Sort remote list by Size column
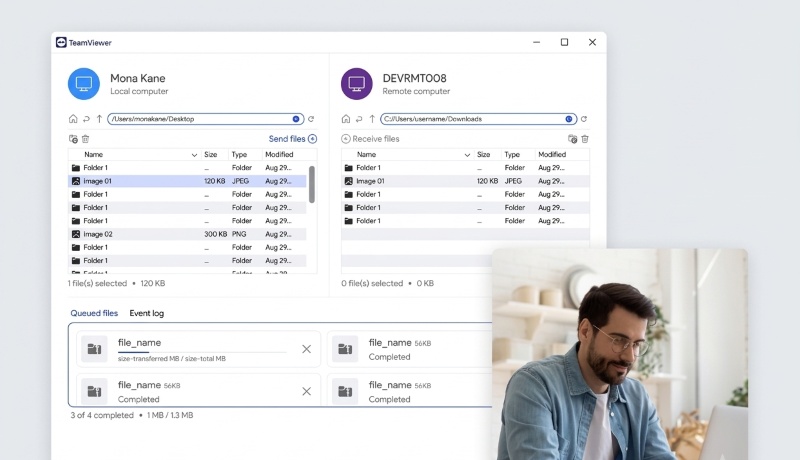Viewport: 800px width, 460px height. coord(484,155)
